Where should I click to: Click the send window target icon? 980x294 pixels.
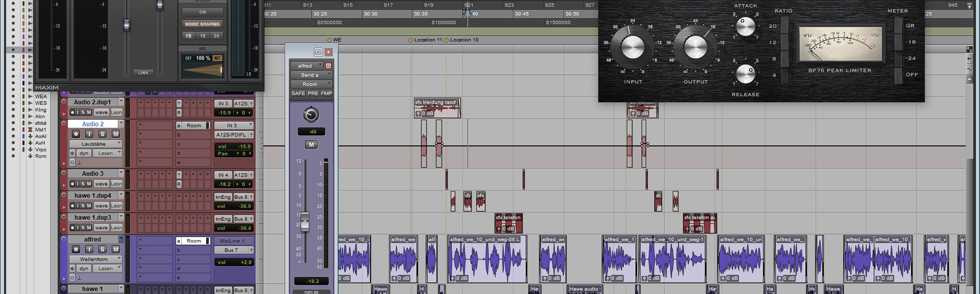pyautogui.click(x=328, y=66)
